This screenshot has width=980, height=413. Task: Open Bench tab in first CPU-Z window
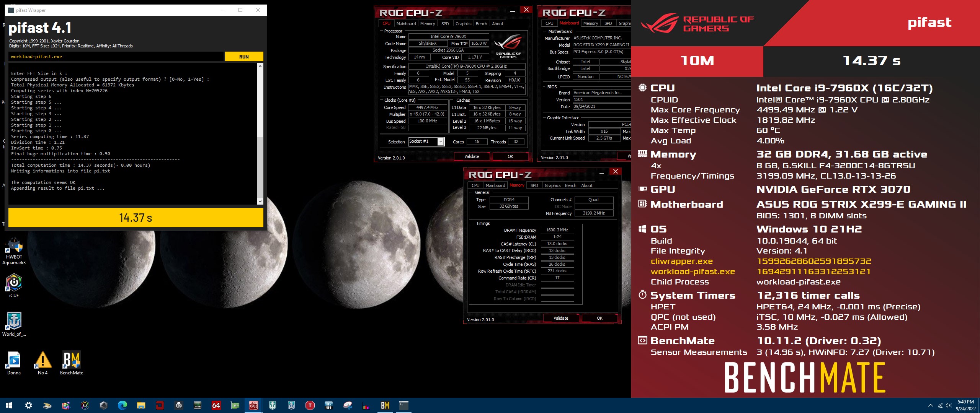pos(481,24)
